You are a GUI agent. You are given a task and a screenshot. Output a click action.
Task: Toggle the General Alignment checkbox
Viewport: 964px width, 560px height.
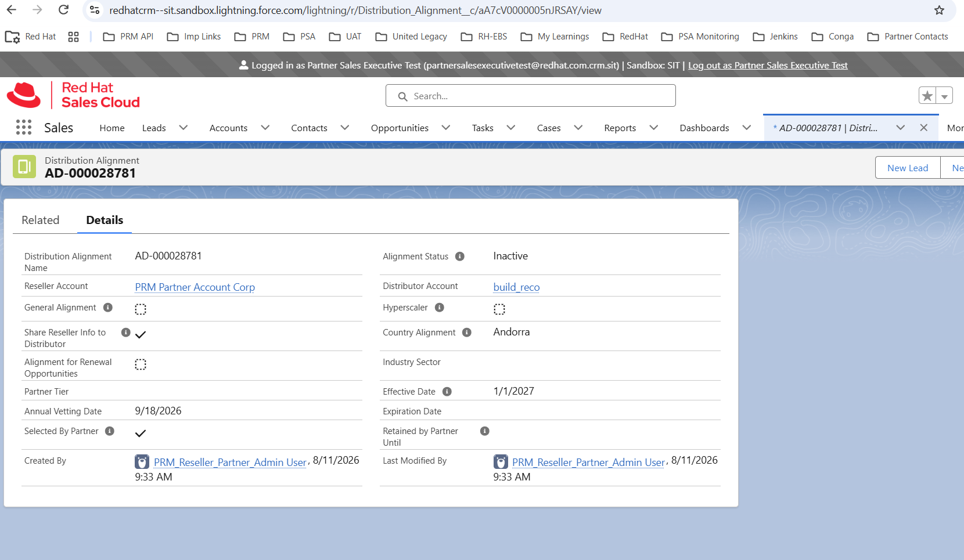pos(141,309)
